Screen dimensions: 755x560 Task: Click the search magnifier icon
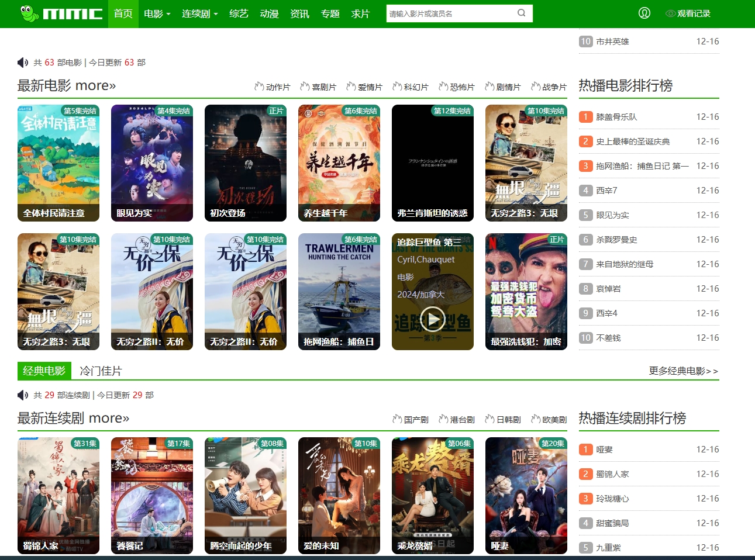click(x=521, y=13)
